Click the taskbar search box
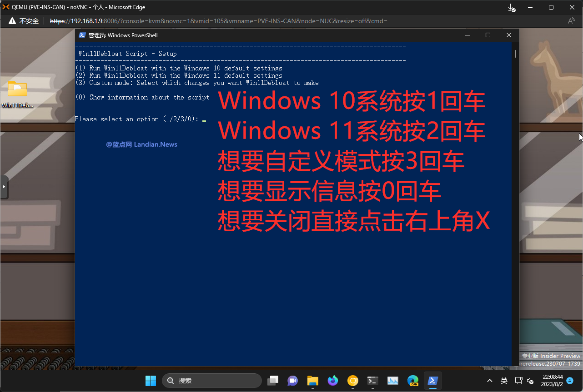Image resolution: width=583 pixels, height=392 pixels. [x=212, y=381]
